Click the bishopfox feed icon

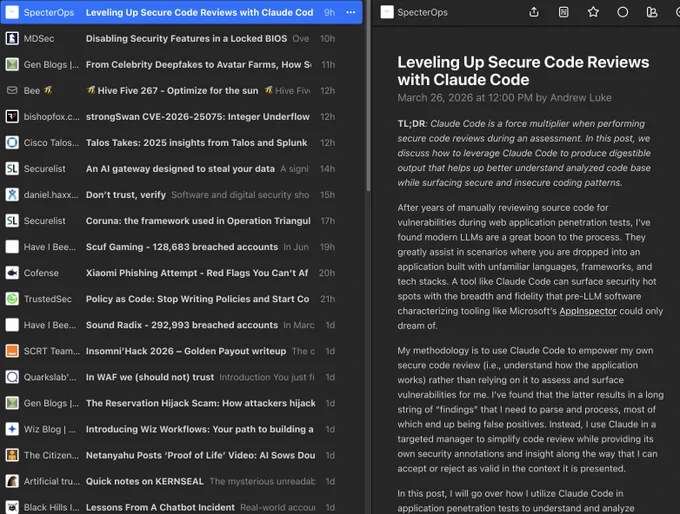pos(12,116)
